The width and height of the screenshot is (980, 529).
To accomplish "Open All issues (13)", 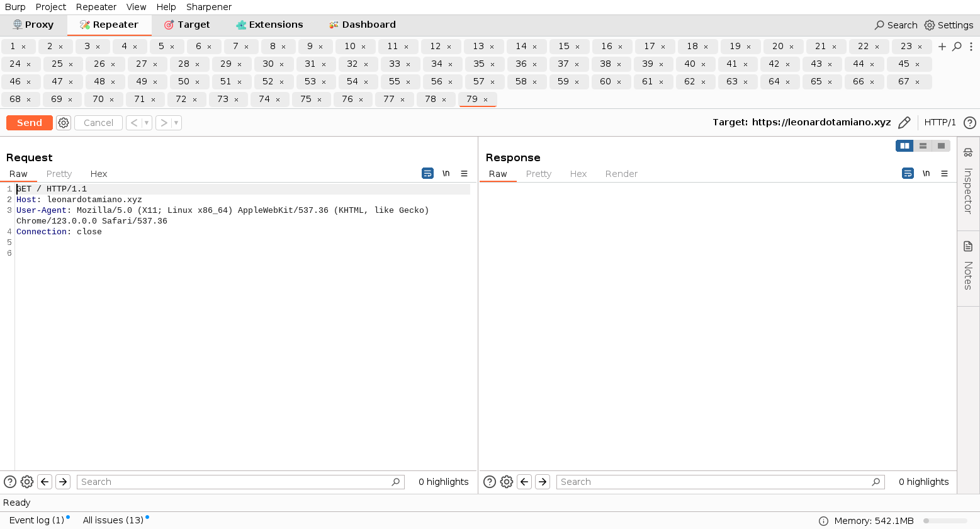I will (x=113, y=520).
